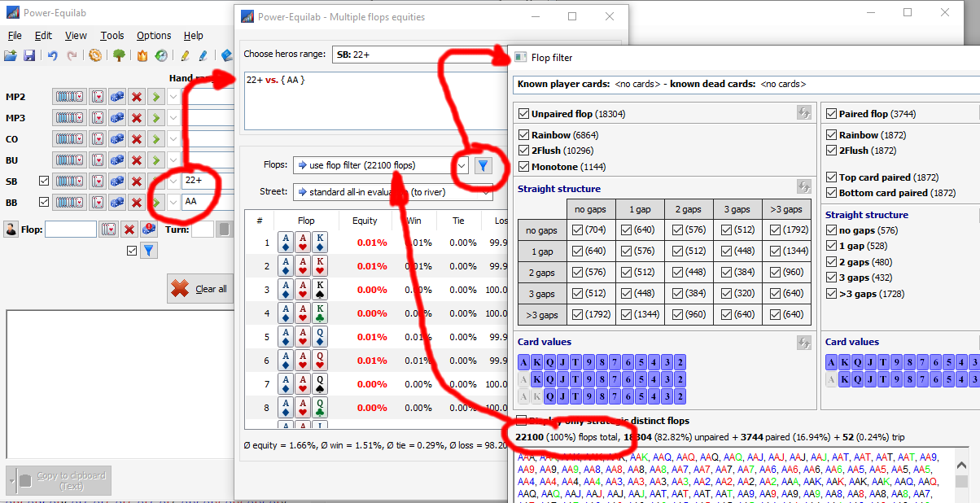Uncheck the 2Flush (10296) checkbox
980x503 pixels.
click(x=523, y=151)
